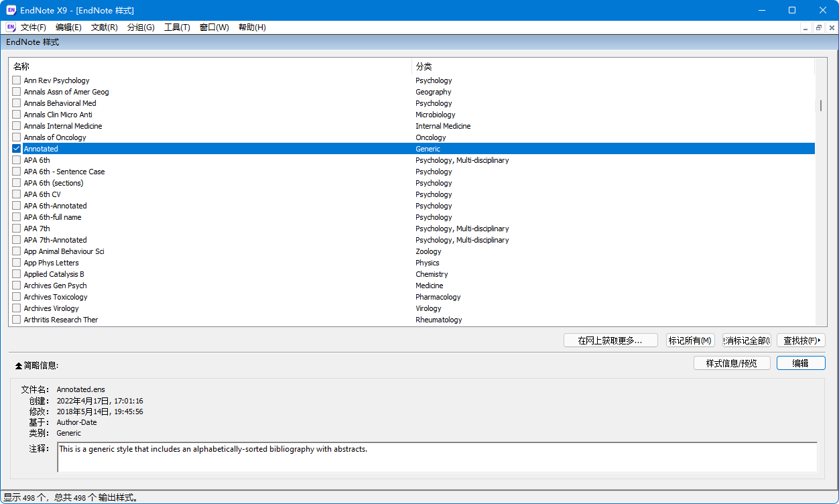
Task: Restore the inner EndNote 样式 child window
Action: (818, 27)
